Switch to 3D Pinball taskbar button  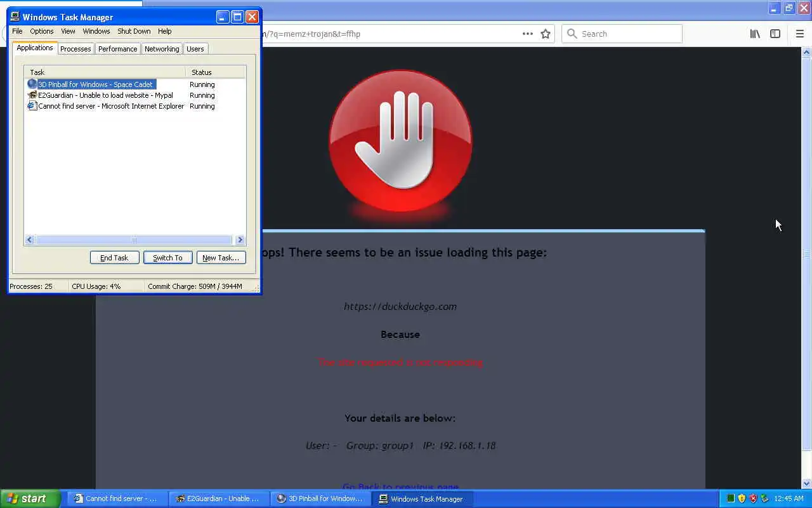pyautogui.click(x=320, y=498)
